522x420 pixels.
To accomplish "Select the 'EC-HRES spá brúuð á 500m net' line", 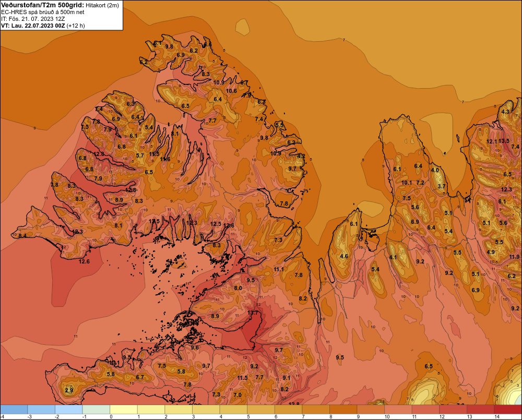I will pyautogui.click(x=43, y=12).
